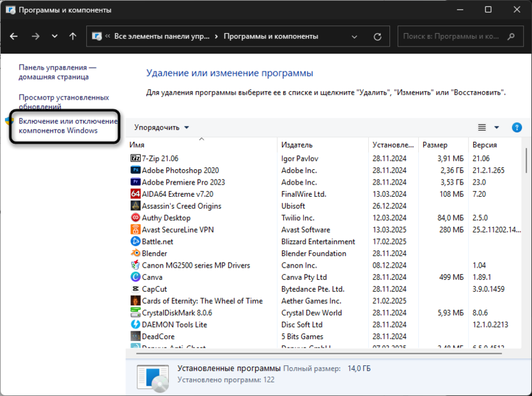
Task: Open recent locations dropdown chevron
Action: tap(54, 36)
